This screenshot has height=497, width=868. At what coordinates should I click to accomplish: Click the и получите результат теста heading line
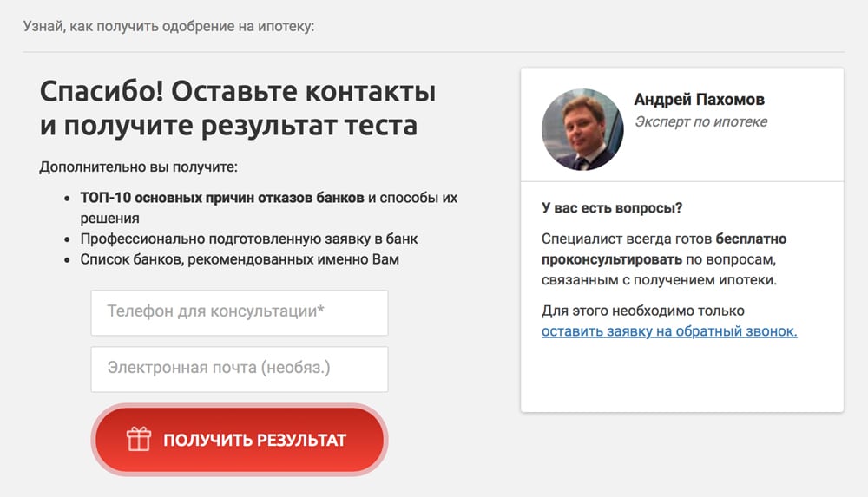(228, 125)
